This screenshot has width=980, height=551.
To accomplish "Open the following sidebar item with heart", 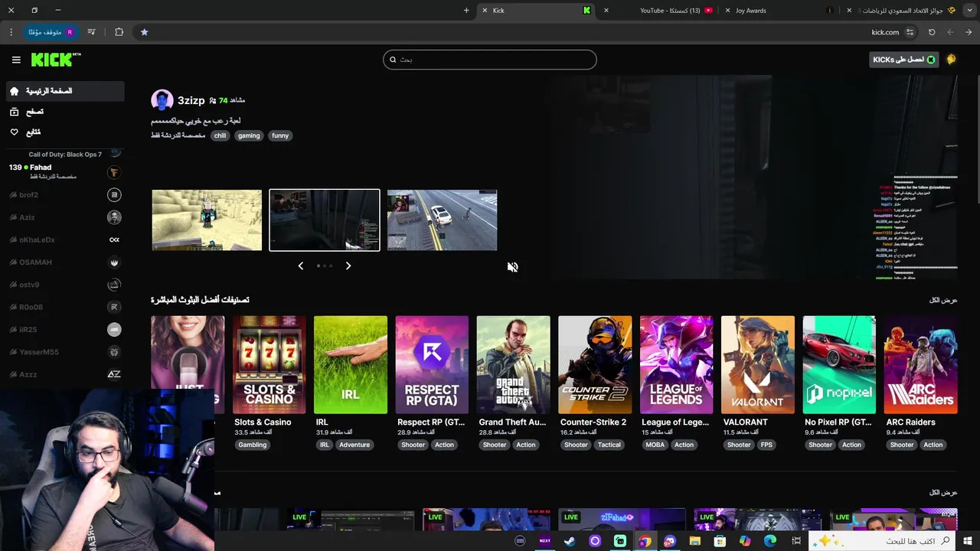I will click(x=64, y=132).
